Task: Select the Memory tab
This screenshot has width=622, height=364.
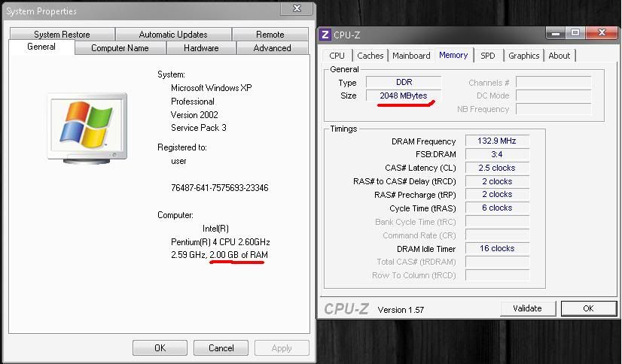Action: pyautogui.click(x=453, y=55)
